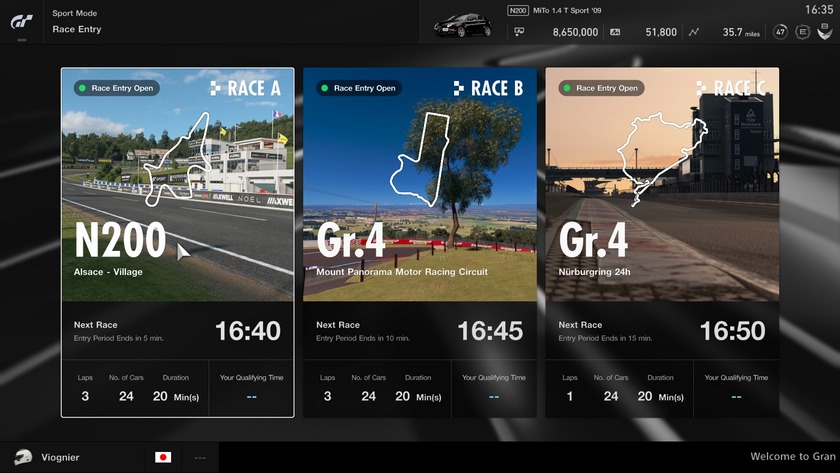Click Race B Your Qualifying Time value

(x=494, y=397)
